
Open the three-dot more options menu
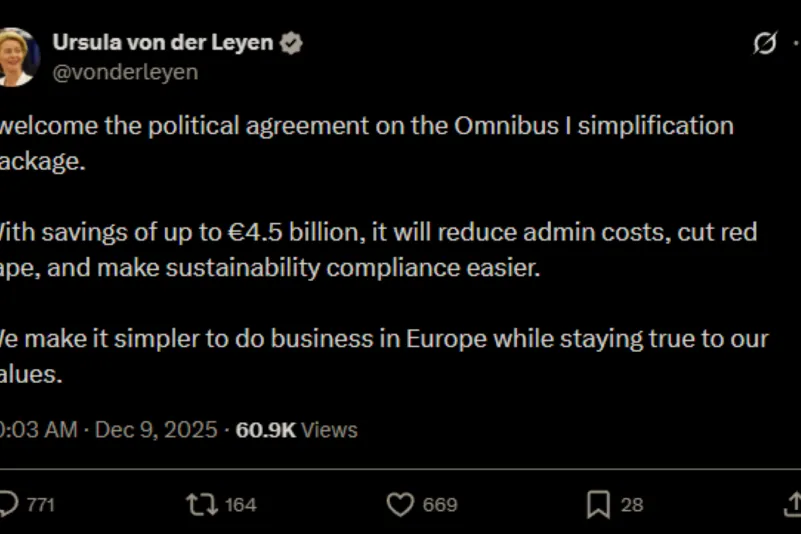pos(797,44)
